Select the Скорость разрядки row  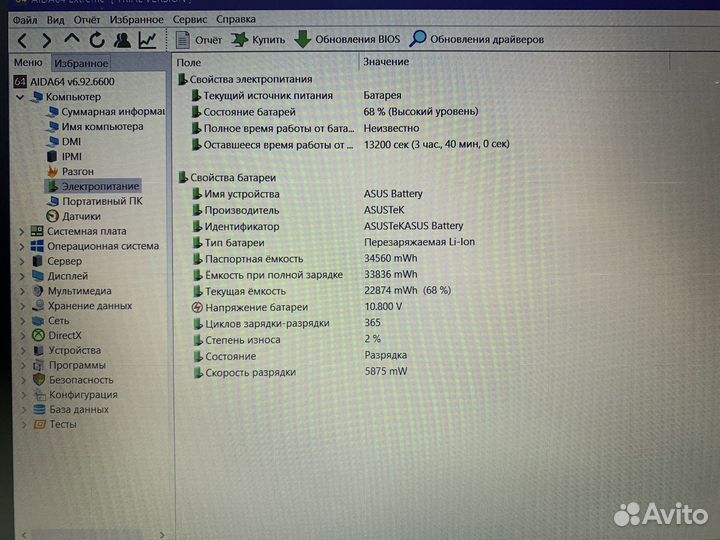pyautogui.click(x=300, y=372)
